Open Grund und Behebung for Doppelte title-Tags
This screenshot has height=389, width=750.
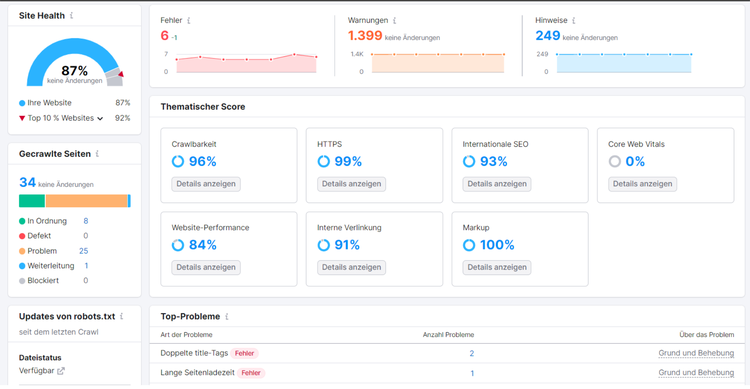(696, 353)
